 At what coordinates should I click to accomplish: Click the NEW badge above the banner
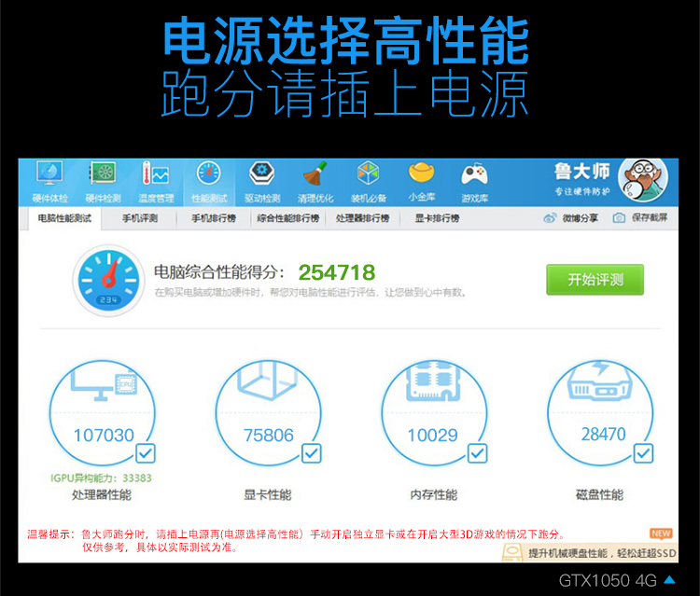[x=661, y=534]
